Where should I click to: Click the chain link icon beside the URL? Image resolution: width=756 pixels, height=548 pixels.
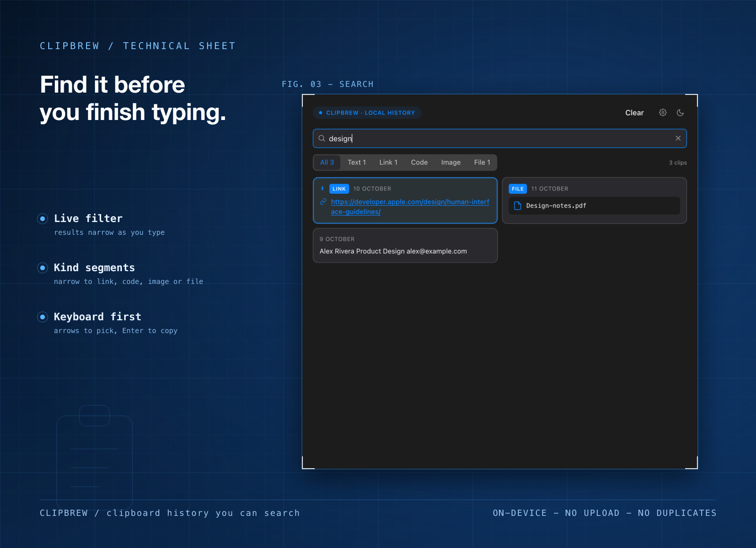pos(323,202)
